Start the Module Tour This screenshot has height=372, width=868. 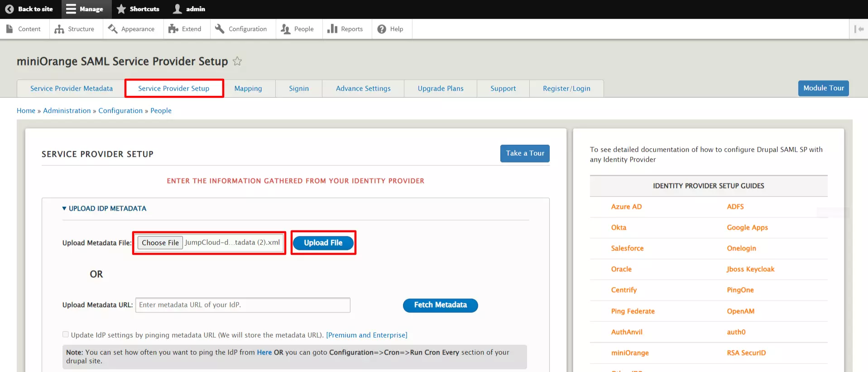824,88
